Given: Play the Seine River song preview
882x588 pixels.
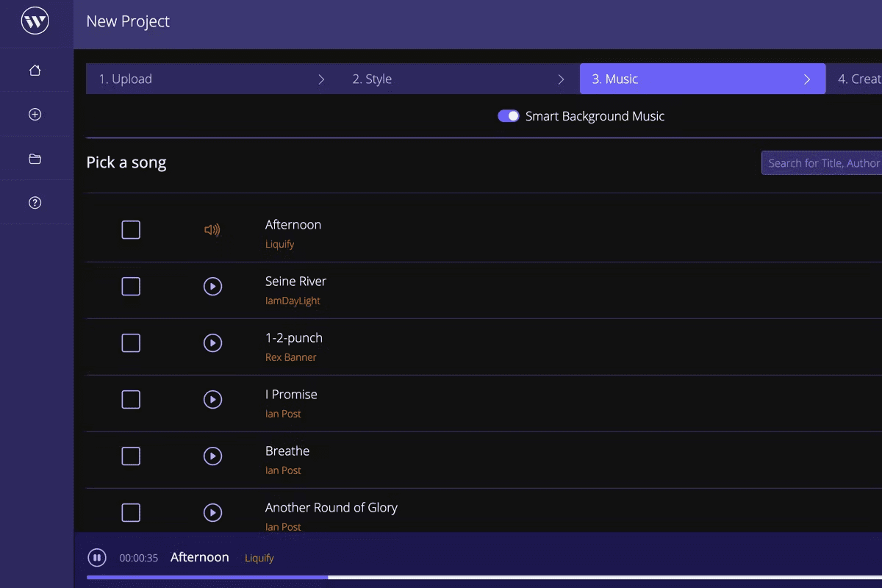Looking at the screenshot, I should [x=212, y=287].
